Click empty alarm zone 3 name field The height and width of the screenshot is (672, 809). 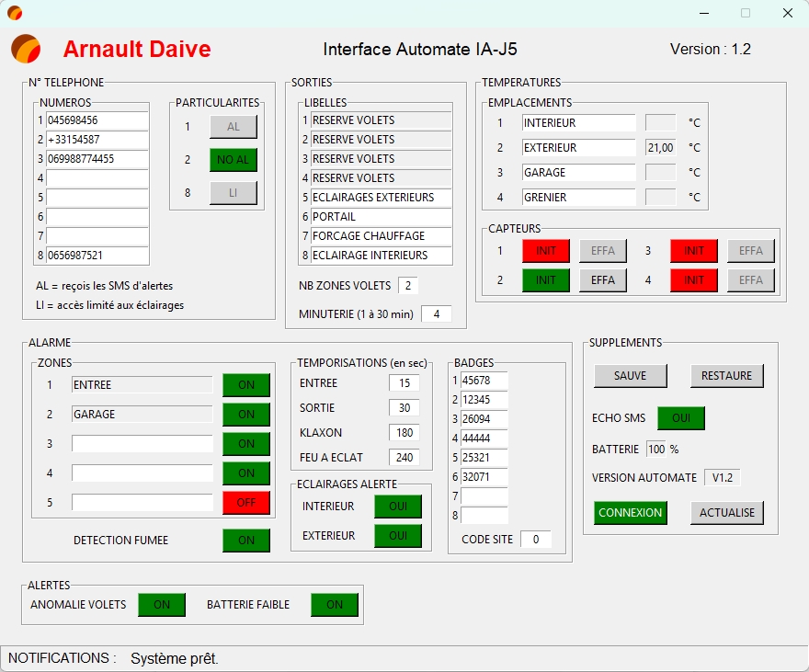coord(142,443)
